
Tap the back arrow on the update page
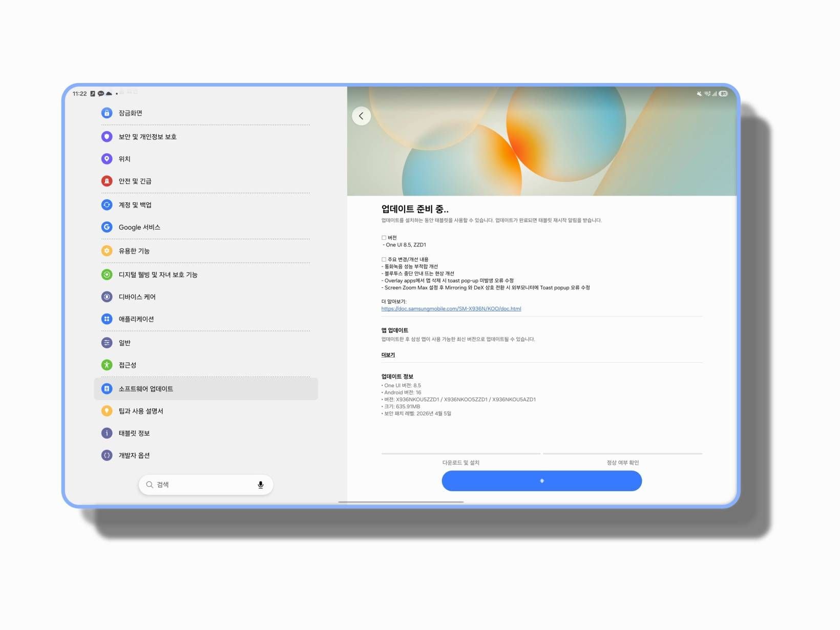[x=361, y=116]
